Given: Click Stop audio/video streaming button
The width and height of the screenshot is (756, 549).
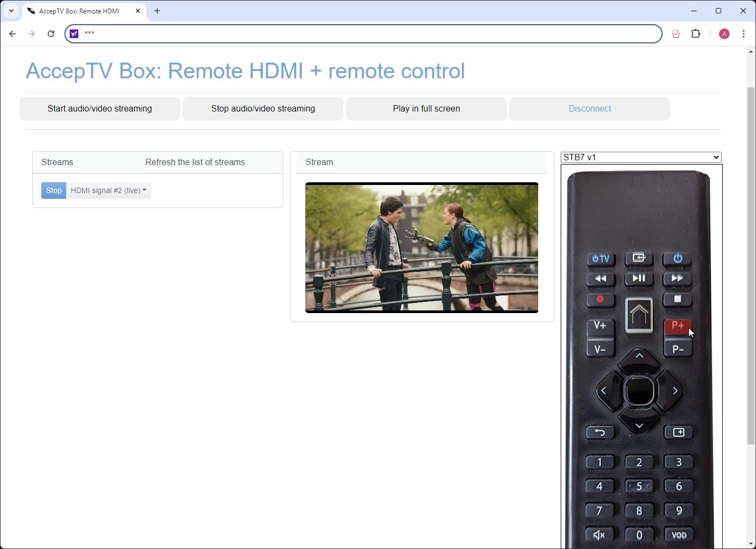Looking at the screenshot, I should pyautogui.click(x=263, y=109).
